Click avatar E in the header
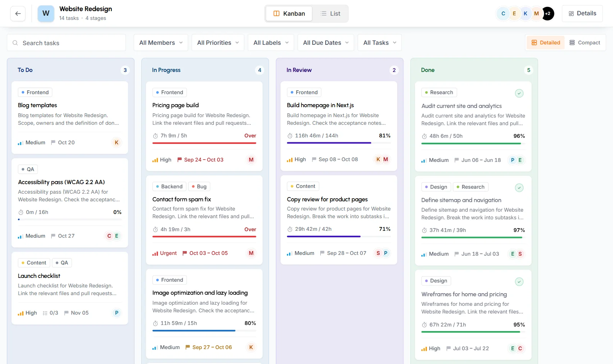Image resolution: width=613 pixels, height=364 pixels. tap(514, 13)
